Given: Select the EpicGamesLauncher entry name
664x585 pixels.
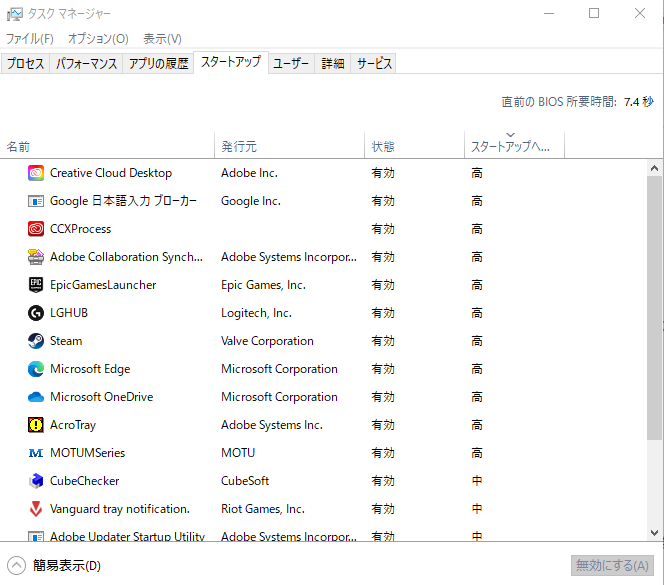Looking at the screenshot, I should pyautogui.click(x=103, y=285).
